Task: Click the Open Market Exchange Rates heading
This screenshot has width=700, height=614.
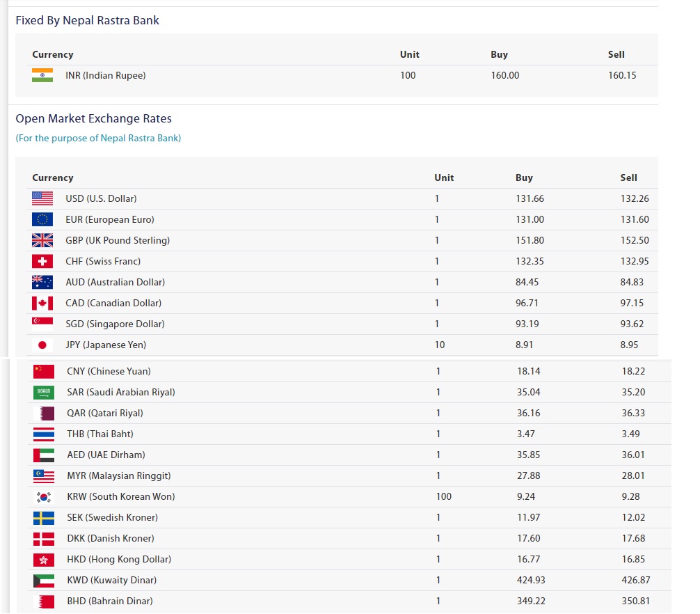Action: click(93, 118)
